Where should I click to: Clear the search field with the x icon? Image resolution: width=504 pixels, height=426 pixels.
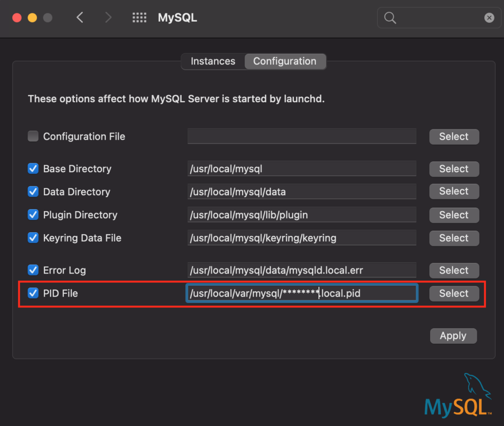click(x=489, y=18)
